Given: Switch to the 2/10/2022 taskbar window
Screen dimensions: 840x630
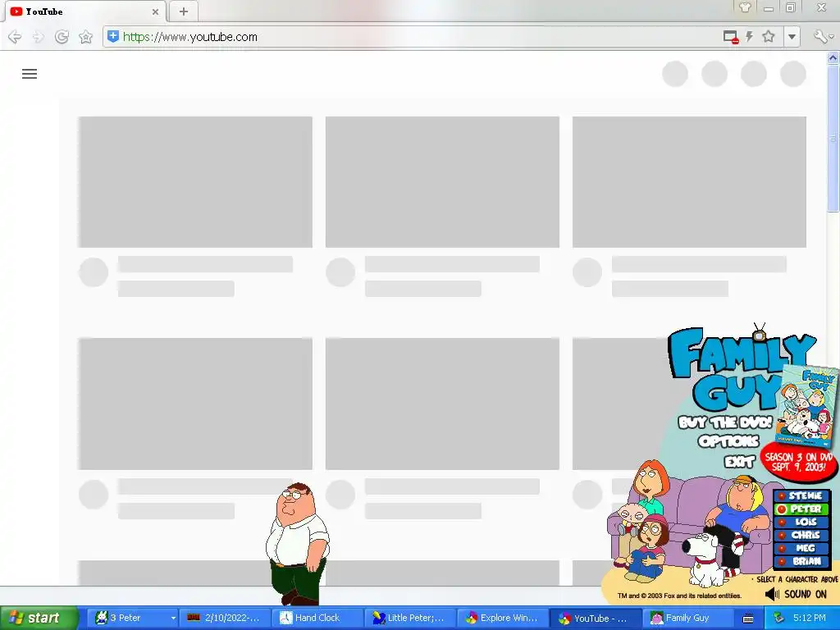Looking at the screenshot, I should (225, 619).
